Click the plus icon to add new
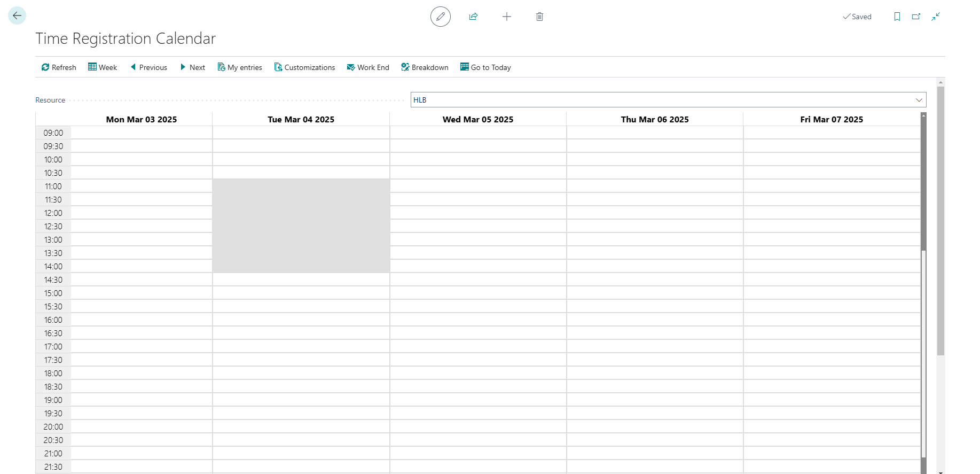Image resolution: width=980 pixels, height=474 pixels. pos(507,17)
